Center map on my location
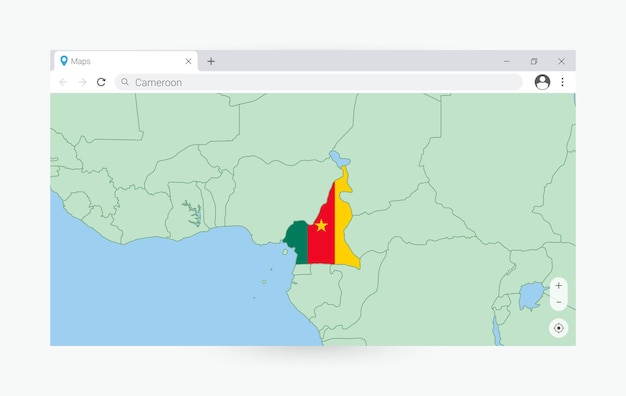The height and width of the screenshot is (396, 626). (559, 328)
